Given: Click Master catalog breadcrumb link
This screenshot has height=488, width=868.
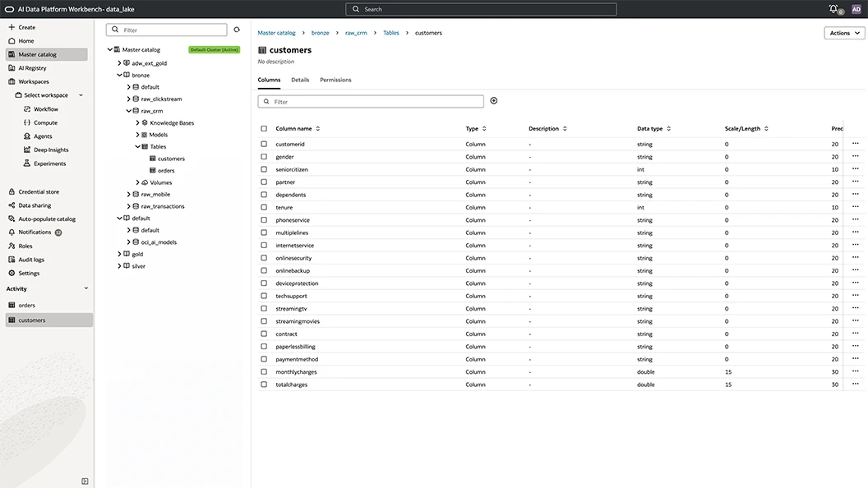Looking at the screenshot, I should tap(276, 33).
